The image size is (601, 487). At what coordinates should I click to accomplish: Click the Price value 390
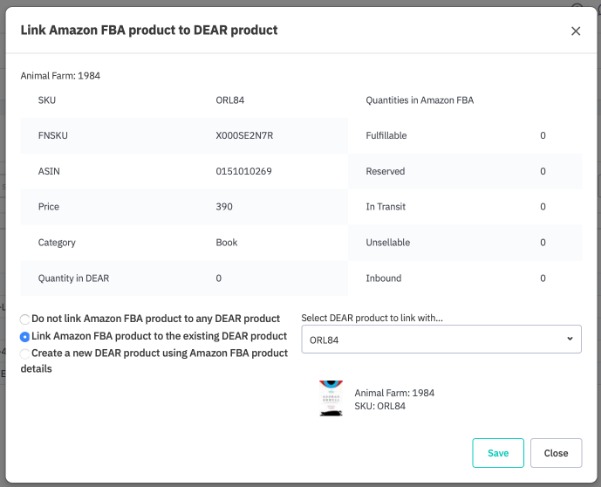click(224, 207)
